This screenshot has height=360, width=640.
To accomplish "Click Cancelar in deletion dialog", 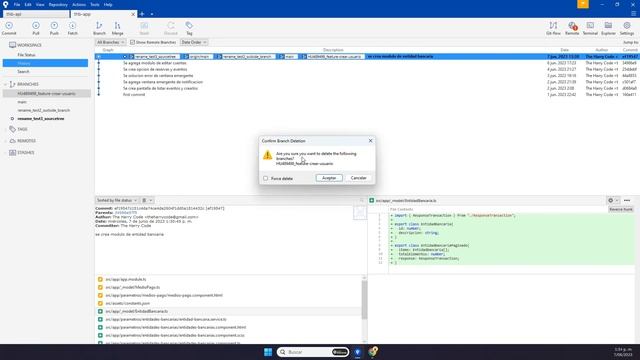I will coord(358,178).
